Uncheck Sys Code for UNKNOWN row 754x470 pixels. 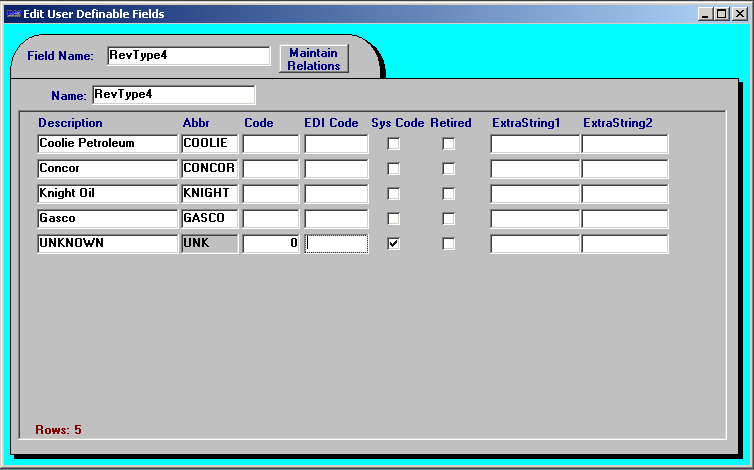(393, 243)
